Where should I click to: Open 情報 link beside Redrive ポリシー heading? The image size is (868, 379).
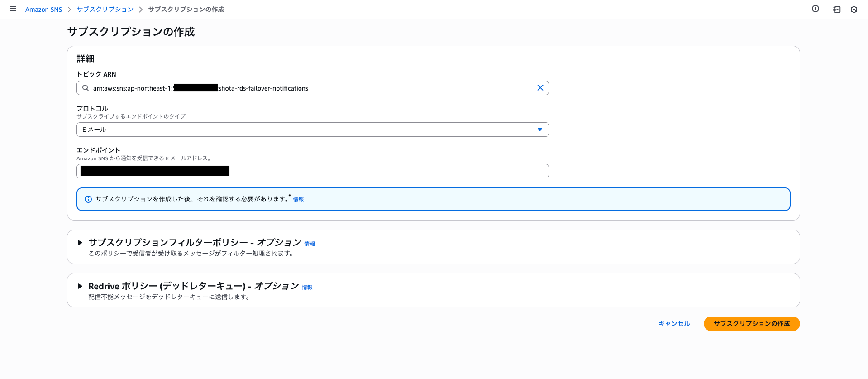(x=307, y=288)
